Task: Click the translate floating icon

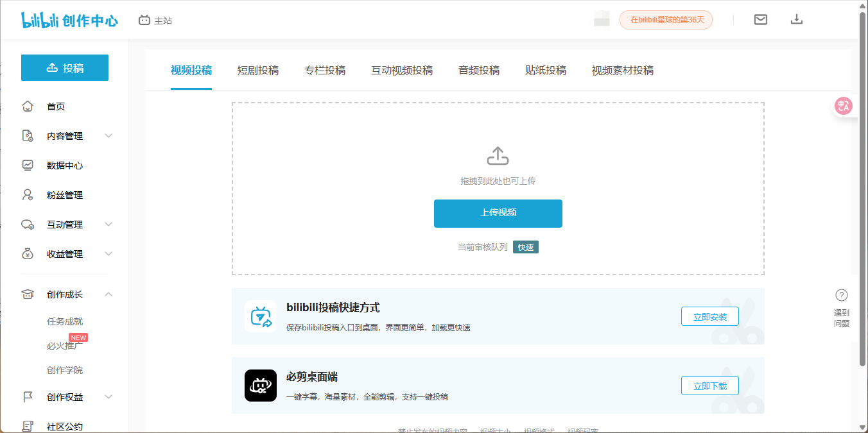Action: 843,106
